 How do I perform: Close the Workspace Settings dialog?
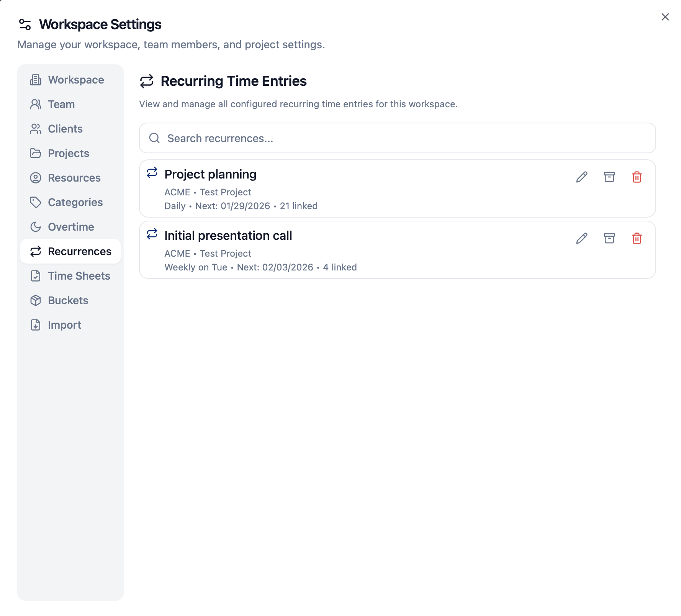pyautogui.click(x=665, y=17)
